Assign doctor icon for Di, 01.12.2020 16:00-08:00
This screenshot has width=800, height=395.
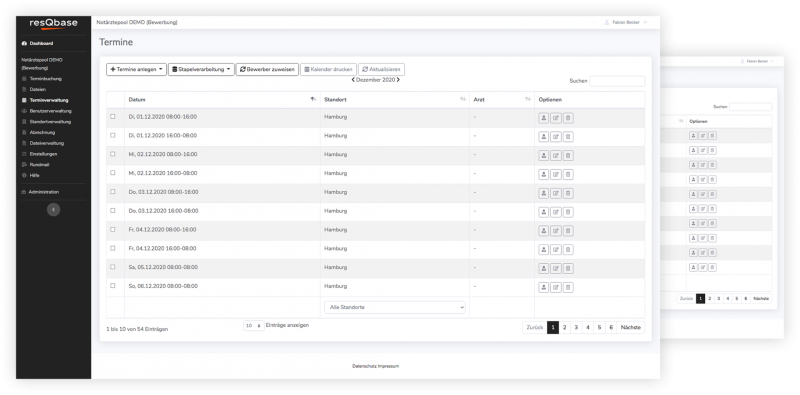point(543,137)
